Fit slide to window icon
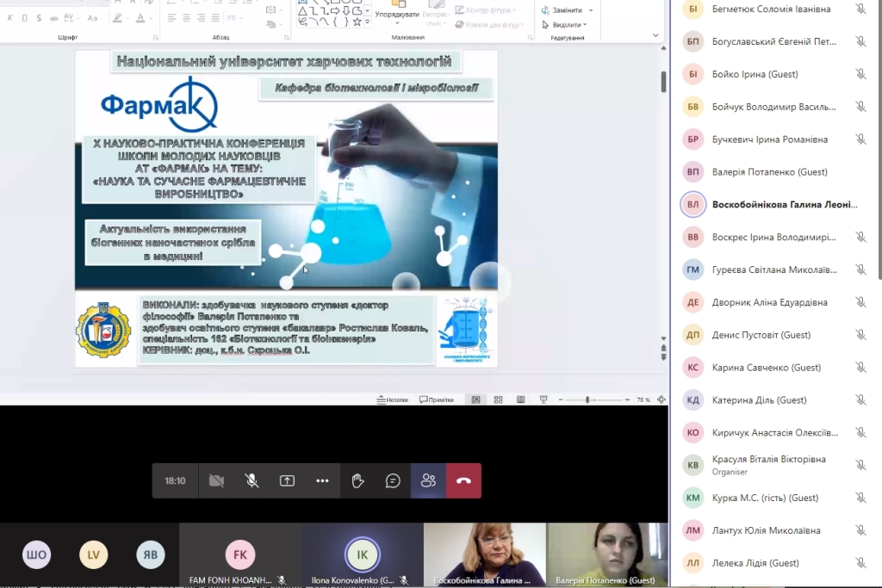This screenshot has width=882, height=588. pos(661,399)
